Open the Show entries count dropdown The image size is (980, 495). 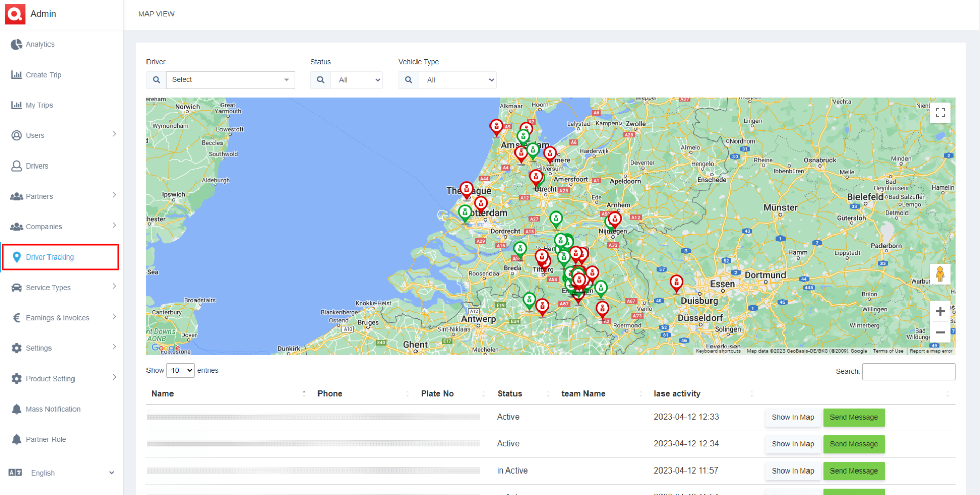pyautogui.click(x=181, y=370)
